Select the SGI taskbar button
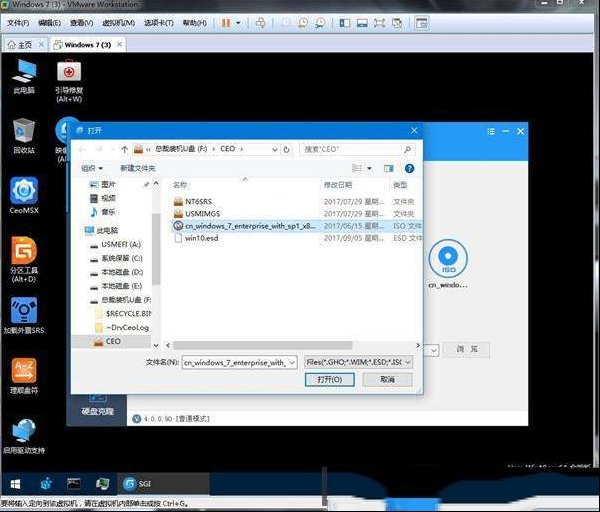The image size is (600, 512). pos(163,484)
